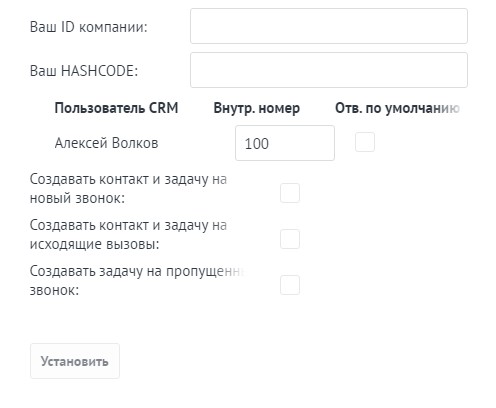
Task: Click the 'Создавать задачу на пропущенный звонок' label
Action: click(137, 281)
